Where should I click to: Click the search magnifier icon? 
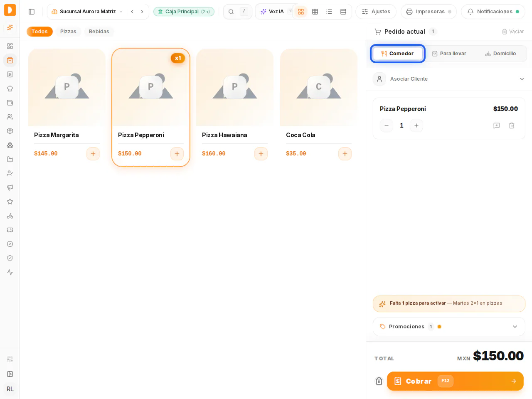point(231,12)
